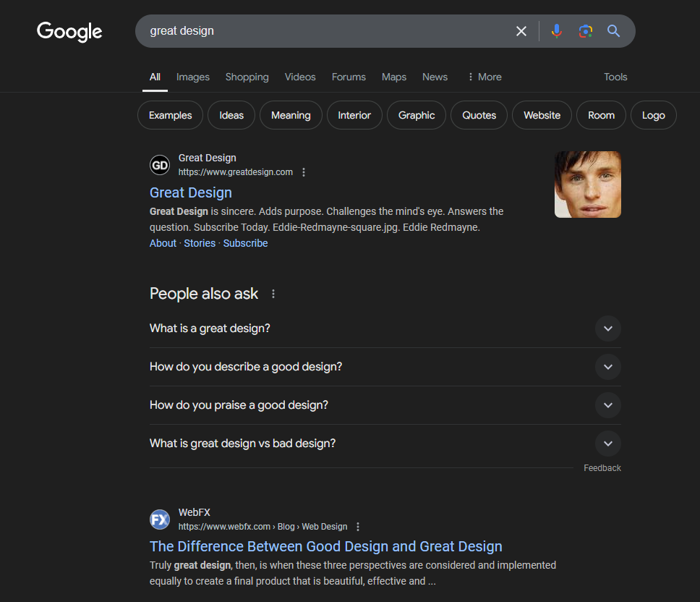
Task: Open Google Lens image search icon
Action: tap(585, 31)
